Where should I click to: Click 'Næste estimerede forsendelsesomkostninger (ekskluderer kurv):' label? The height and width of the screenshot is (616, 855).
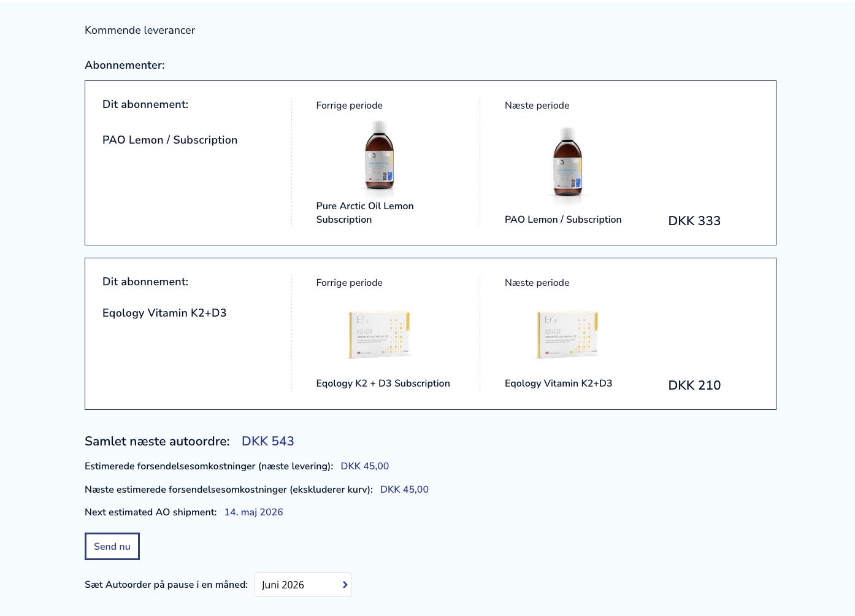click(x=229, y=490)
